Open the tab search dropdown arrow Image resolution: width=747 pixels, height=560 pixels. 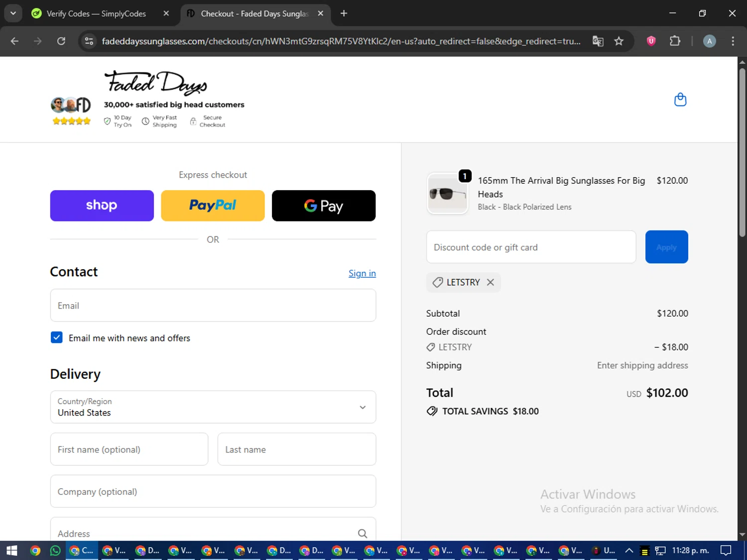(x=13, y=13)
